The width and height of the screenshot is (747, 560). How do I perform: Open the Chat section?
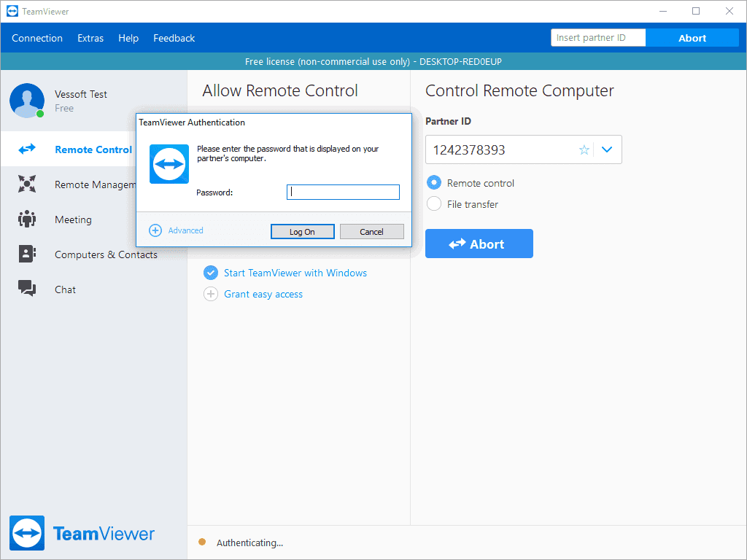tap(65, 289)
